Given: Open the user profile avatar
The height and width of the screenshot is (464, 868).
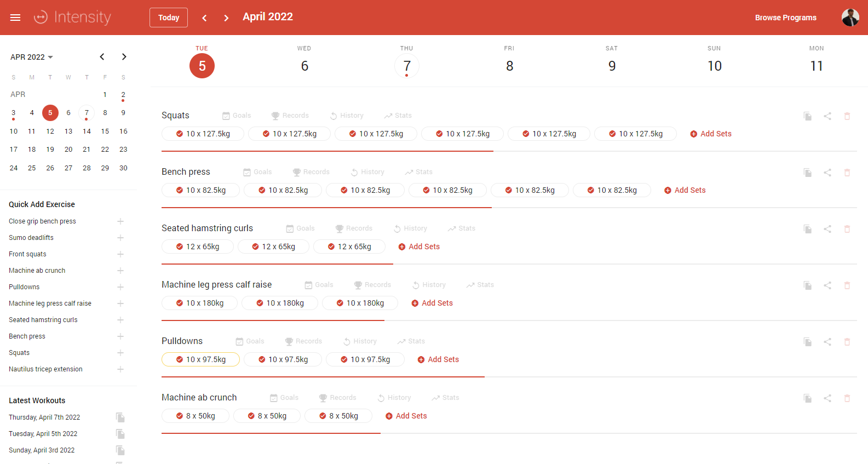Looking at the screenshot, I should coord(850,18).
